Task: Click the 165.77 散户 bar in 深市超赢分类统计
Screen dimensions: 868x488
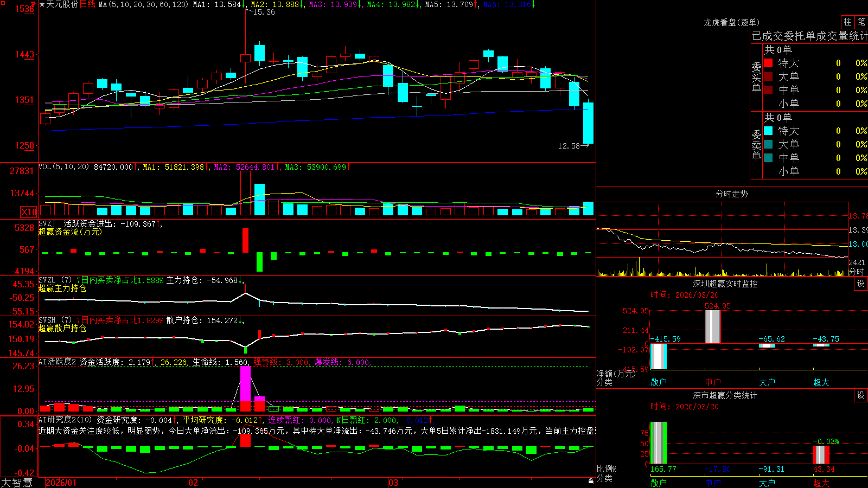Action: click(659, 442)
